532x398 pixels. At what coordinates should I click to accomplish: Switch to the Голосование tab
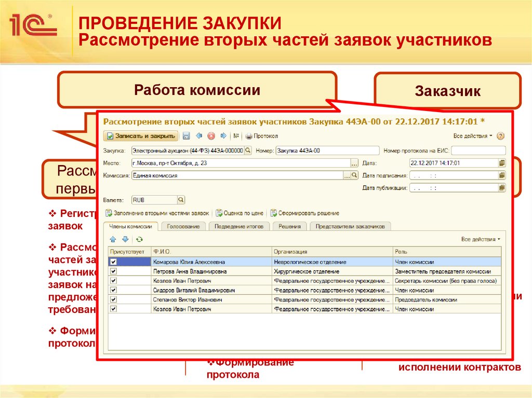pyautogui.click(x=184, y=226)
